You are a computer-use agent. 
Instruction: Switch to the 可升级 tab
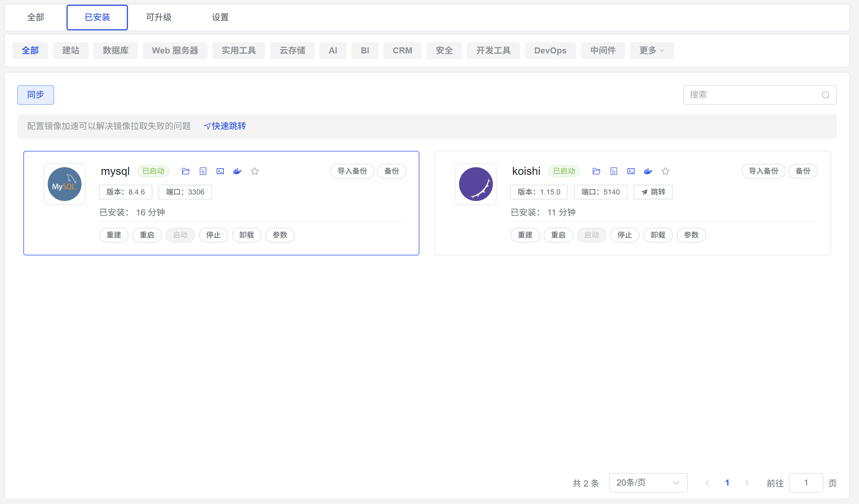pyautogui.click(x=158, y=18)
